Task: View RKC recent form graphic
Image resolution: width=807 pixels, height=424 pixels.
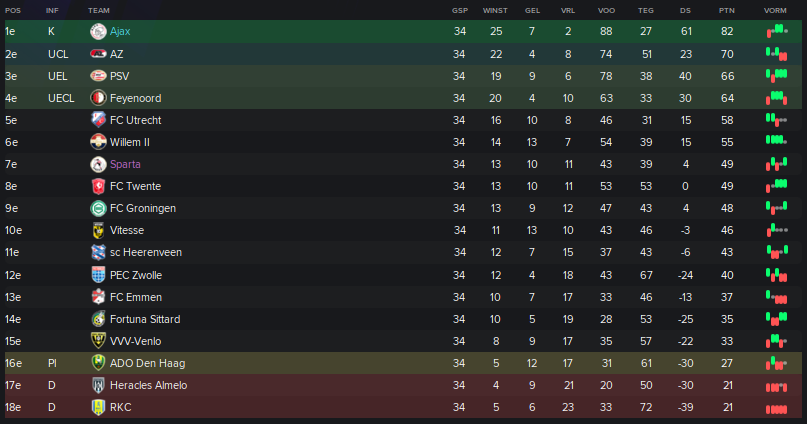Action: click(777, 409)
